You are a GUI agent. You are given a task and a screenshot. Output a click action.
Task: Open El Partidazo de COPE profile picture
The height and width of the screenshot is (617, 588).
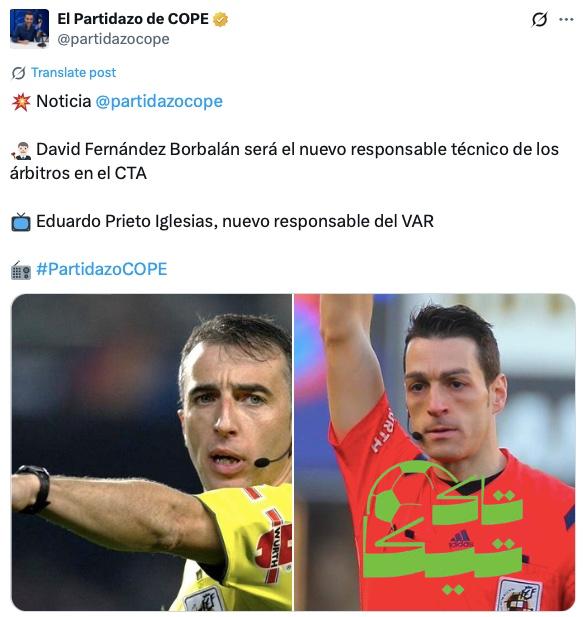30,29
